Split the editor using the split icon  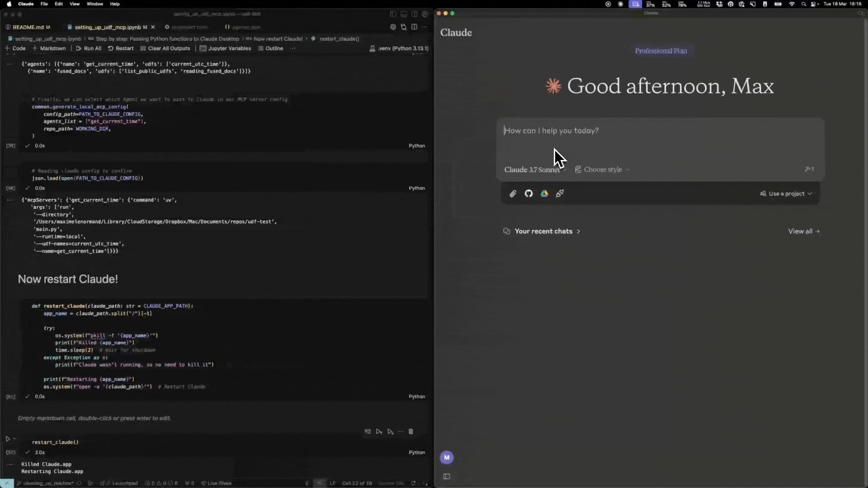pos(415,27)
